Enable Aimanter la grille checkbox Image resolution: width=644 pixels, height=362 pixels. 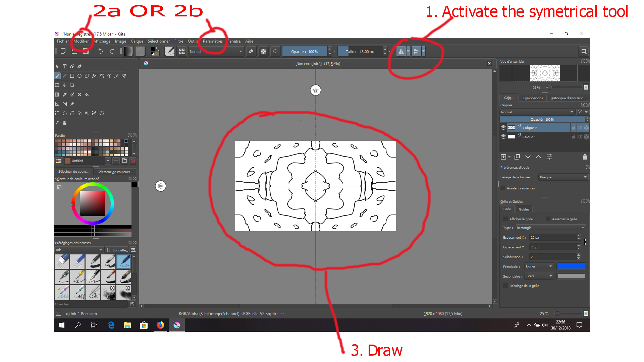[548, 219]
